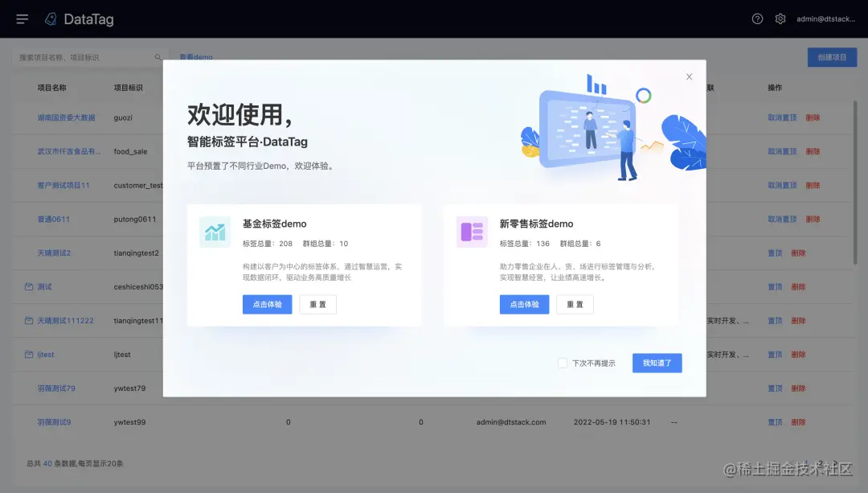
Task: Click 我知道了 button
Action: click(657, 363)
